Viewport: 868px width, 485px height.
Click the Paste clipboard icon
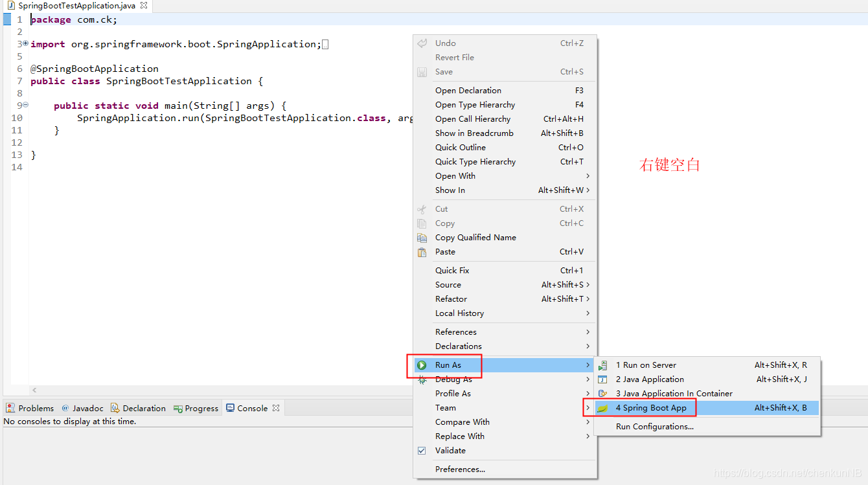(x=422, y=252)
